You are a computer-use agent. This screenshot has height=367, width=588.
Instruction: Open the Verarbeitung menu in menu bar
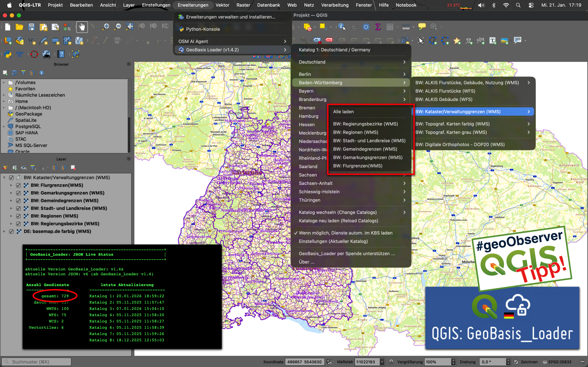(335, 5)
